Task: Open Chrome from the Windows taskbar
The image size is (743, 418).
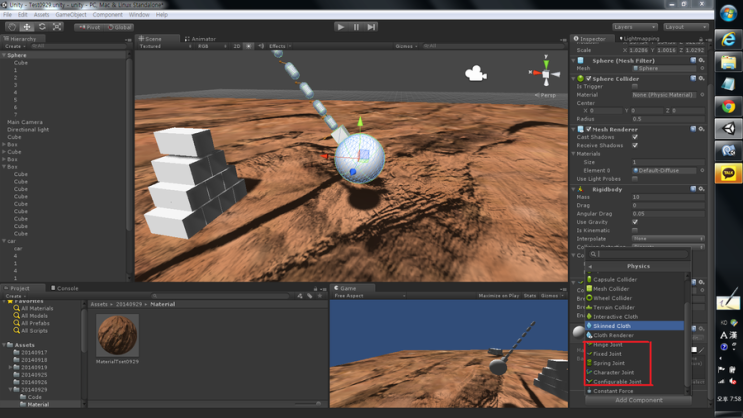Action: [728, 106]
